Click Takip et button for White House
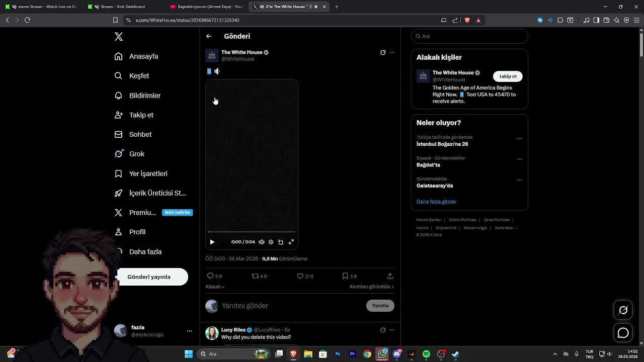Image resolution: width=644 pixels, height=362 pixels. (508, 76)
